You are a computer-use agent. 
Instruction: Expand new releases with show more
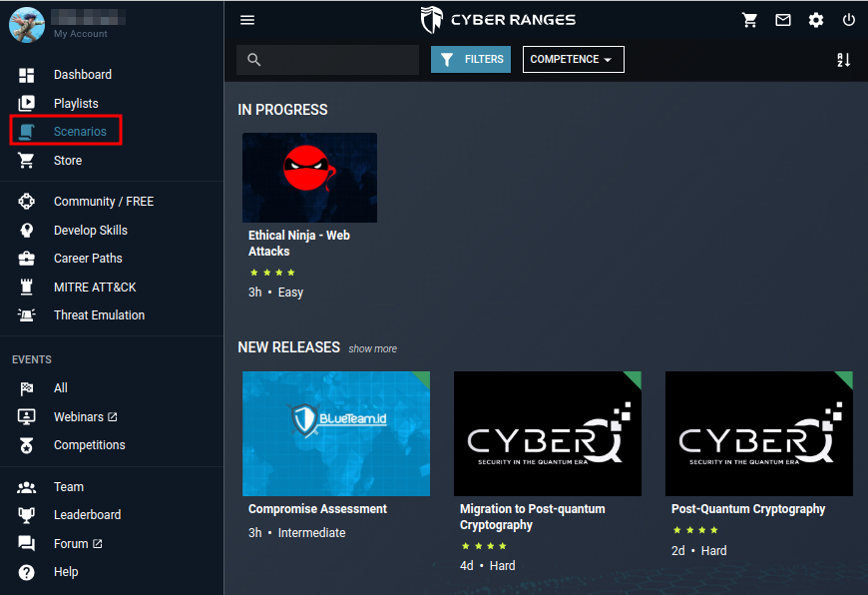coord(372,347)
